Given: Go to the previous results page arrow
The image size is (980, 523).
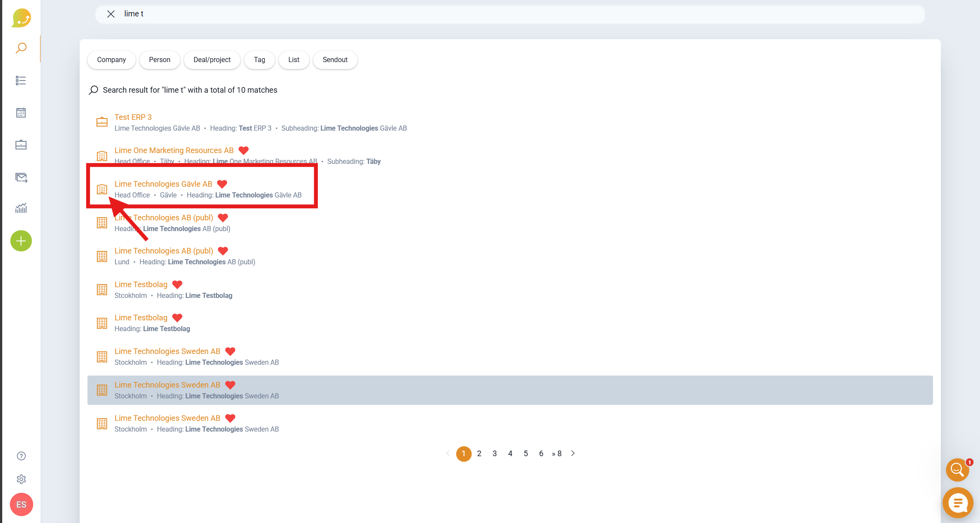Looking at the screenshot, I should pyautogui.click(x=448, y=454).
